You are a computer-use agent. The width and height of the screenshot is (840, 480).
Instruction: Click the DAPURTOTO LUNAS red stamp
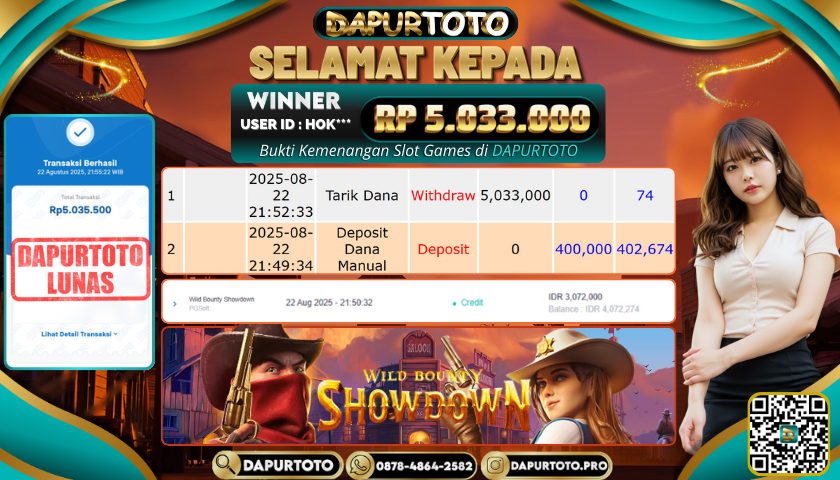click(x=80, y=269)
